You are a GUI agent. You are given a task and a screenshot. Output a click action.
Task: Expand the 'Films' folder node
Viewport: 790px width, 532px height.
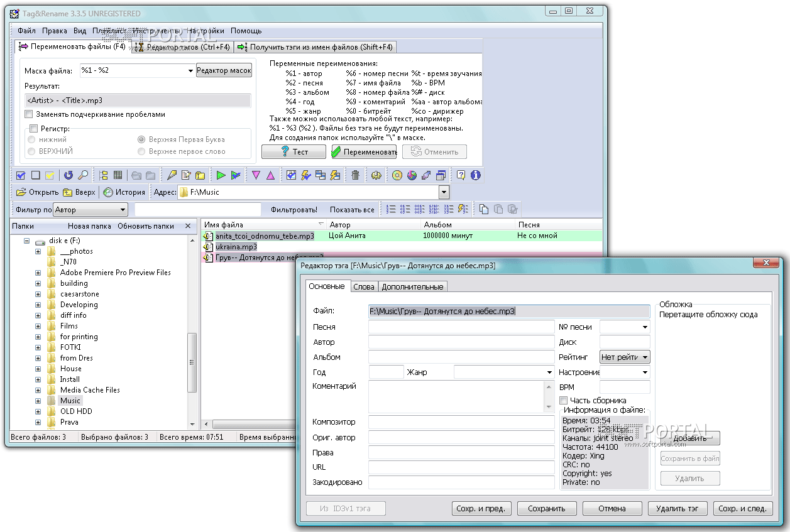point(38,326)
